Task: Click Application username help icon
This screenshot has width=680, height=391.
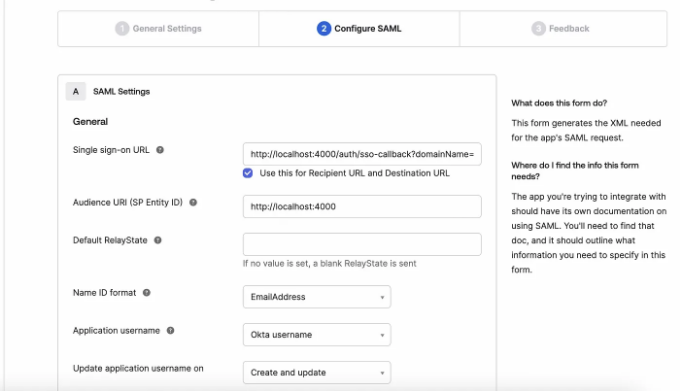Action: click(170, 330)
